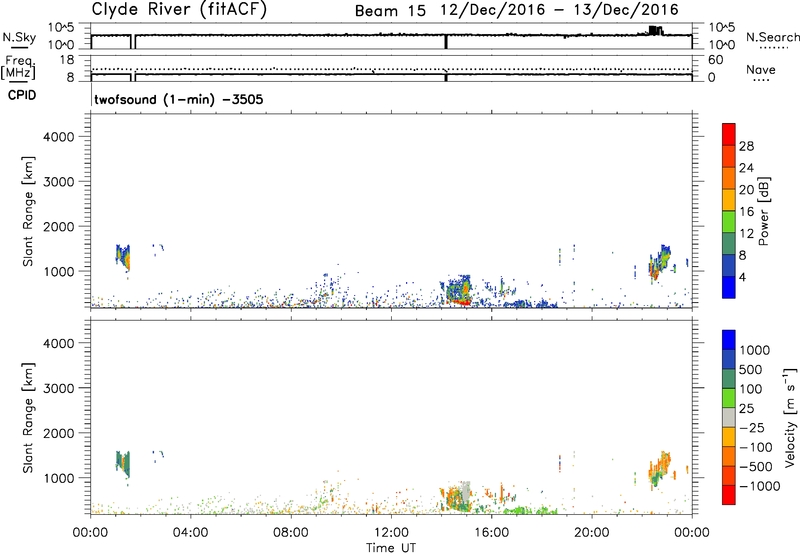Click the '60' Nave axis tick label
The height and width of the screenshot is (554, 800).
click(715, 60)
